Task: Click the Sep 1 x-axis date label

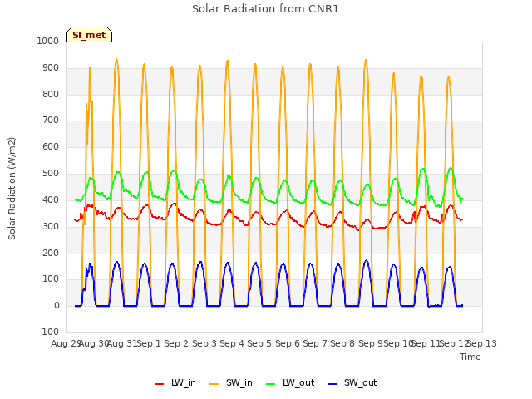Action: (149, 343)
